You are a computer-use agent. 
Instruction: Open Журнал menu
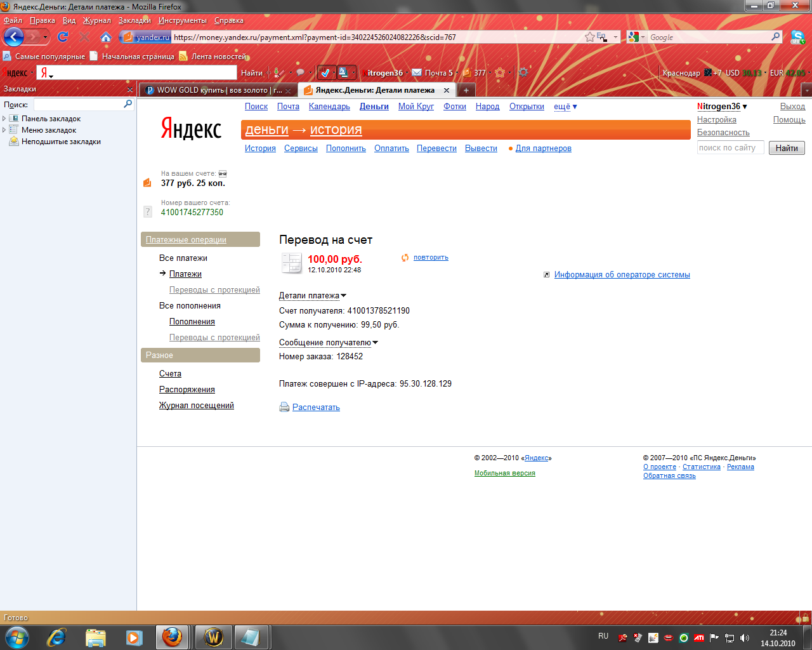[97, 20]
